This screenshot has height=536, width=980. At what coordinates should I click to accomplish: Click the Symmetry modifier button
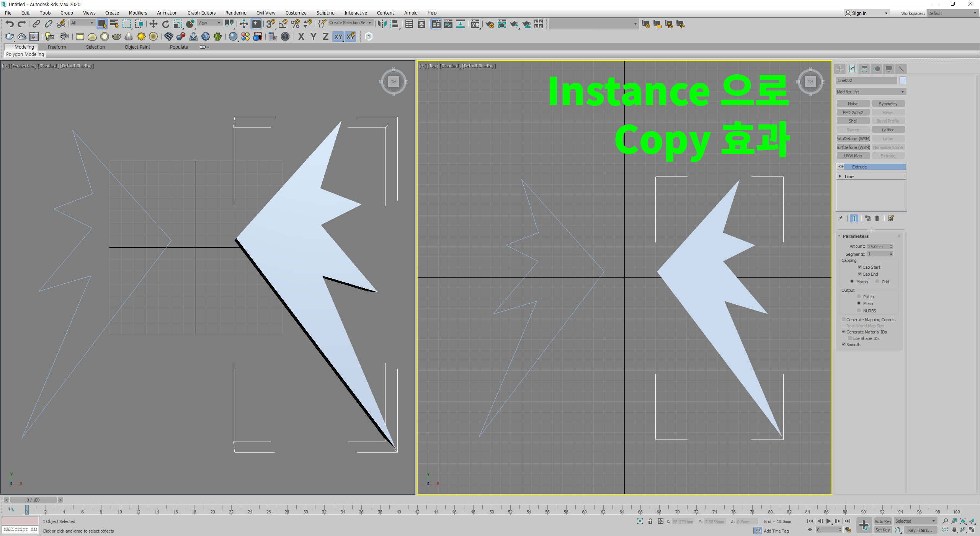(888, 104)
